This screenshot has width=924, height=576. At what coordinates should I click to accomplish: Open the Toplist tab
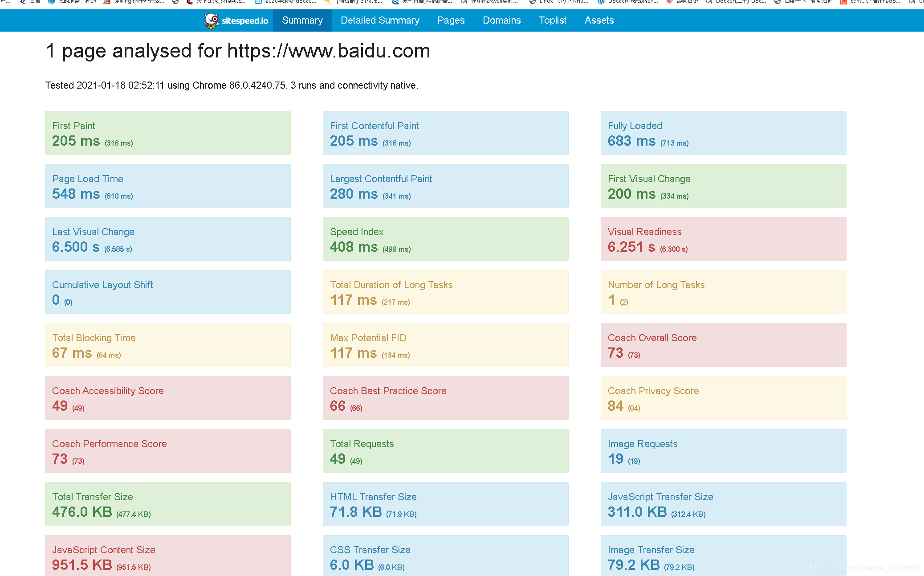[x=552, y=20]
